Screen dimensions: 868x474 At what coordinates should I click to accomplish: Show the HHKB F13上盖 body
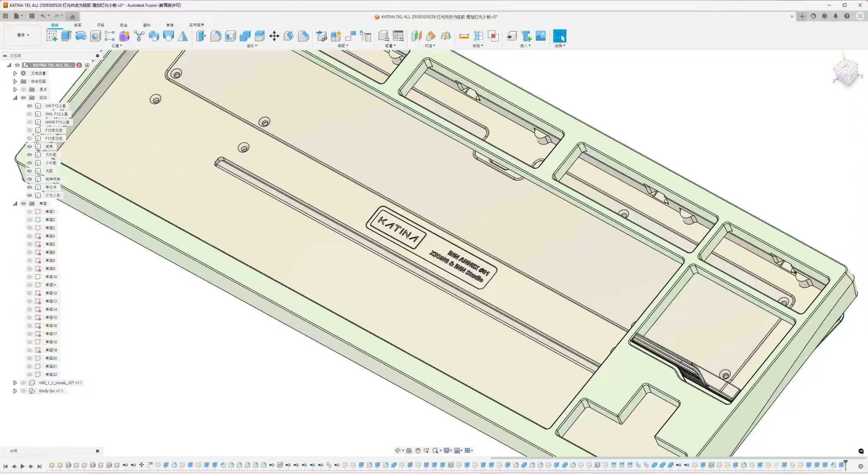click(30, 122)
